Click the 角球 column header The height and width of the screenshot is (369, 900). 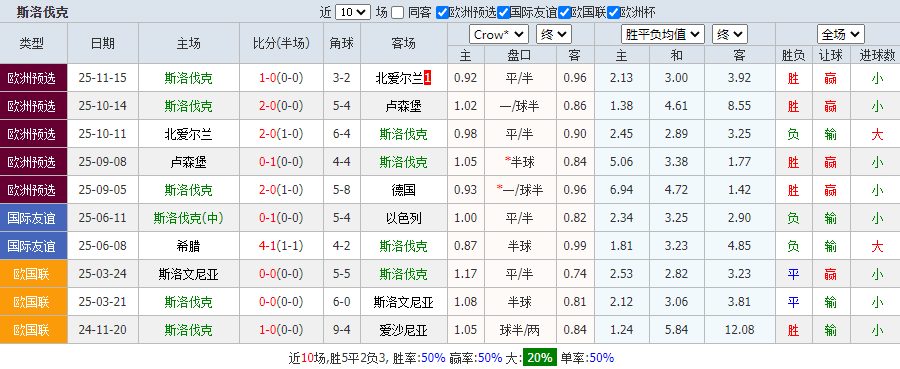tap(342, 43)
